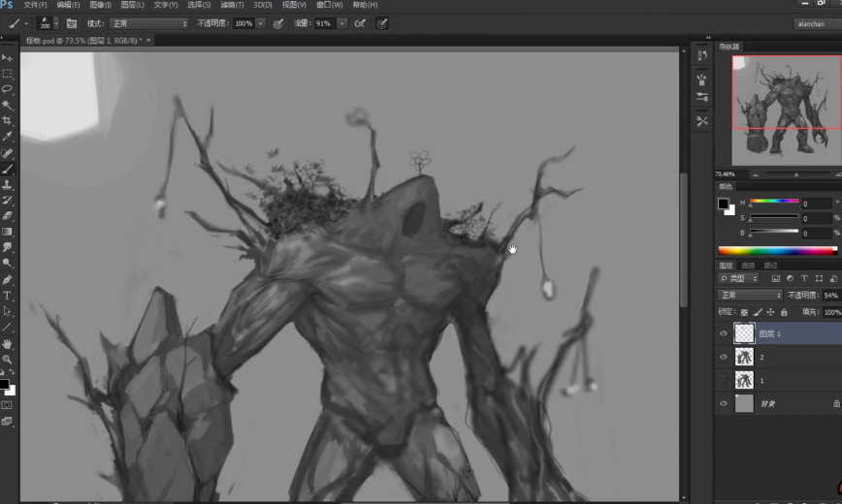
Task: Open the Tool Presets panel icon
Action: pos(702,121)
